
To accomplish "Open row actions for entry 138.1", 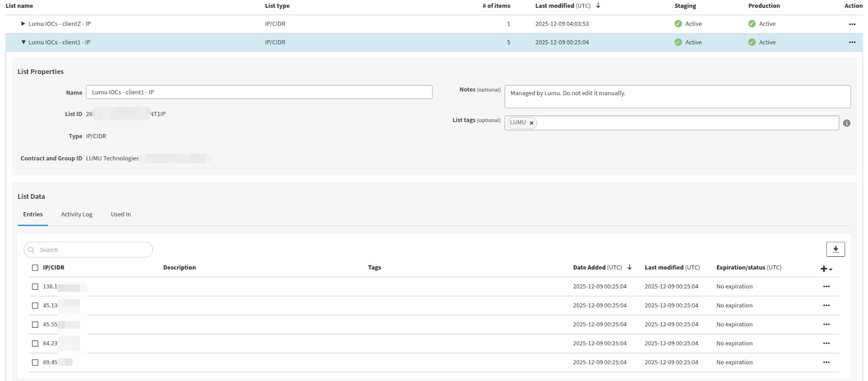I will pos(826,287).
